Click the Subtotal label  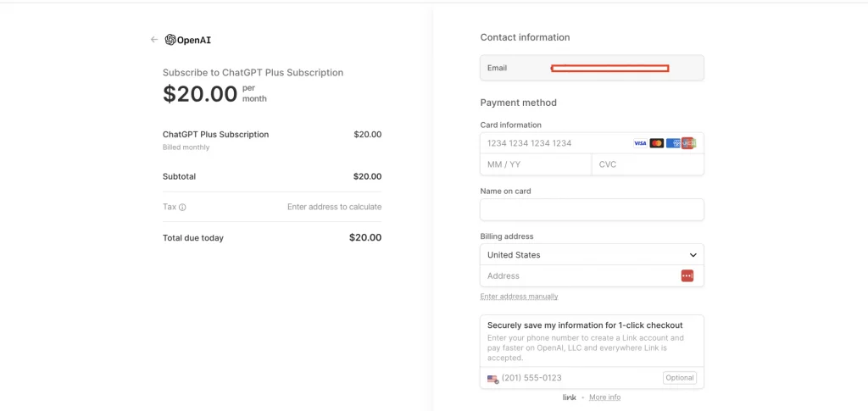click(x=180, y=177)
